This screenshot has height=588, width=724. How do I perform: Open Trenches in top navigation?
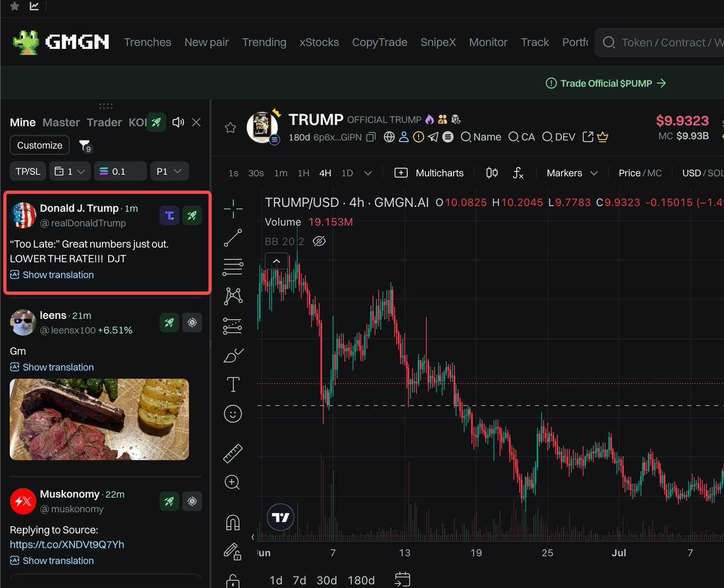(148, 42)
